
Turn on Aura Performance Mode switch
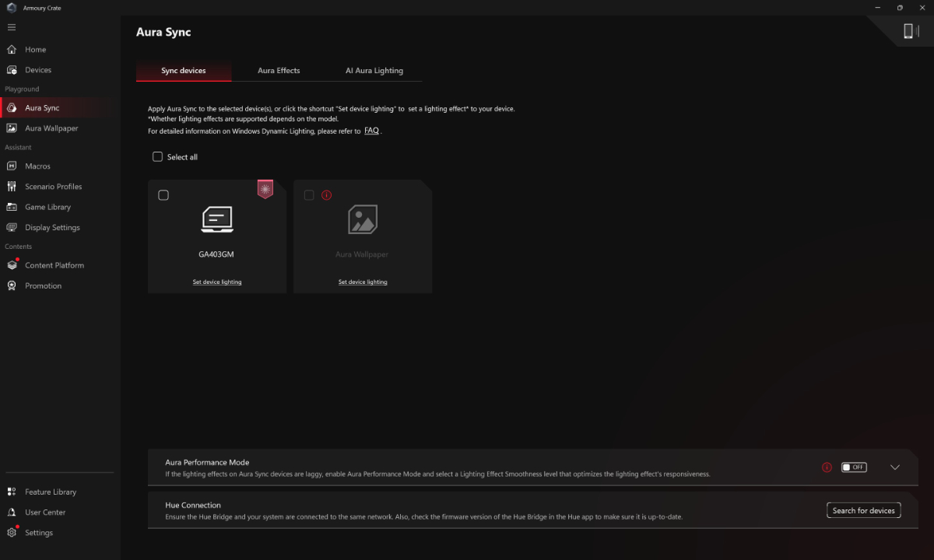click(x=854, y=467)
